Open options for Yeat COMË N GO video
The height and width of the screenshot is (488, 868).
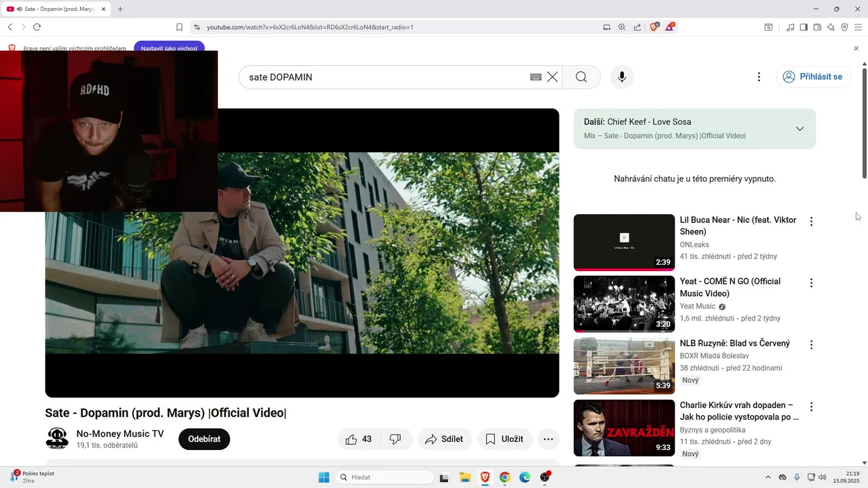click(x=811, y=283)
